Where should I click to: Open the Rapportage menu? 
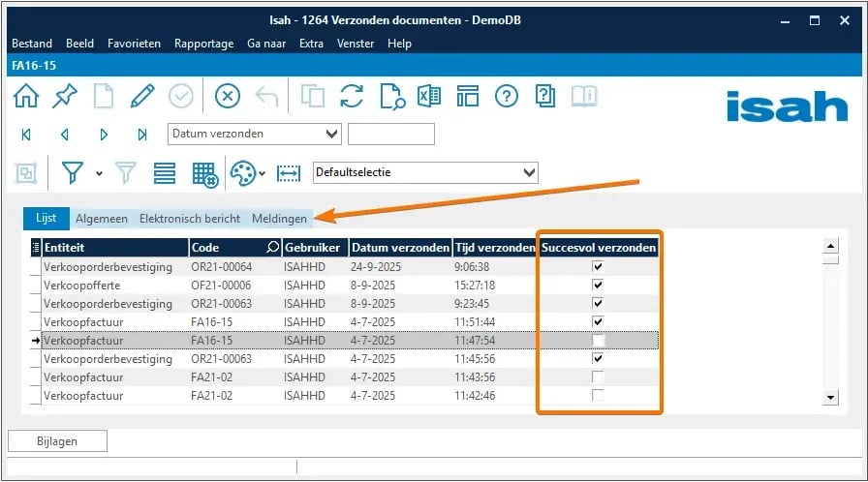click(x=203, y=44)
